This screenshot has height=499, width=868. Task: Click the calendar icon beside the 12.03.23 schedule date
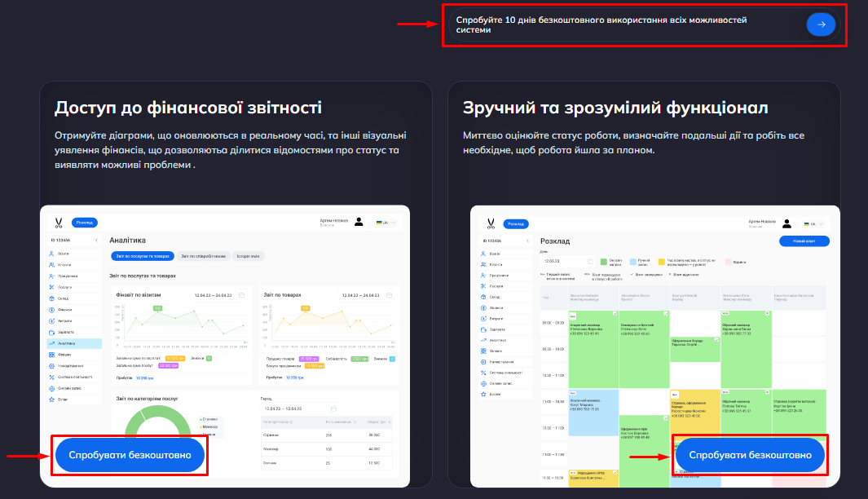590,262
